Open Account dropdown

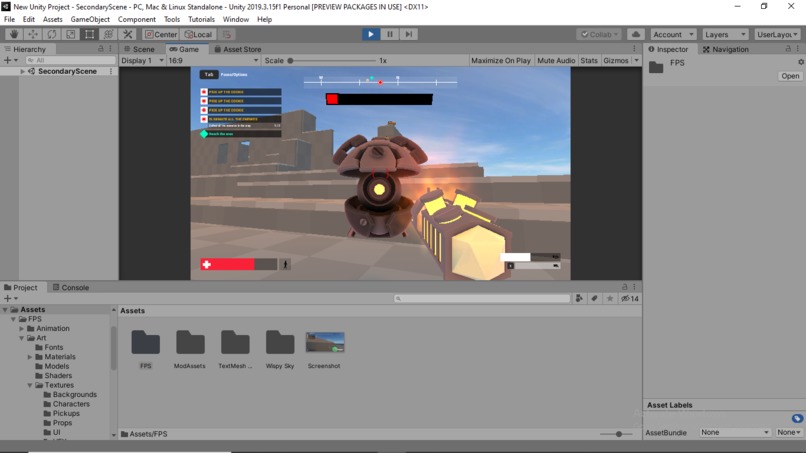click(x=673, y=34)
